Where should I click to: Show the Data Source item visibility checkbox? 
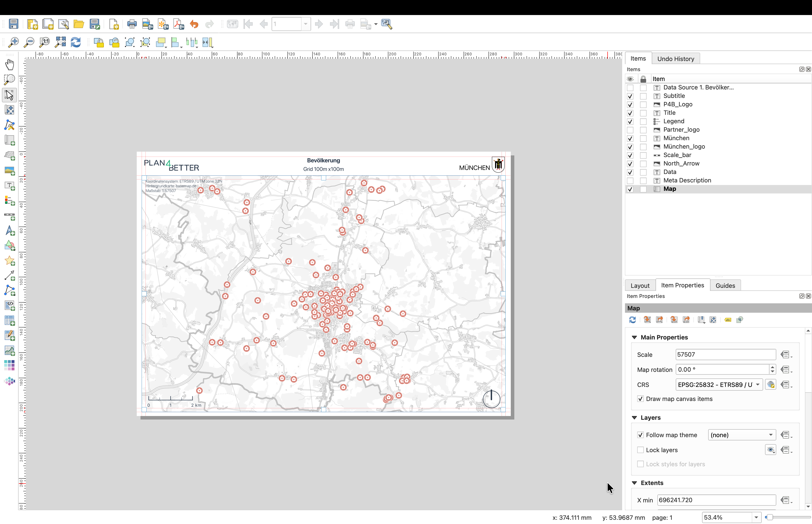point(630,88)
